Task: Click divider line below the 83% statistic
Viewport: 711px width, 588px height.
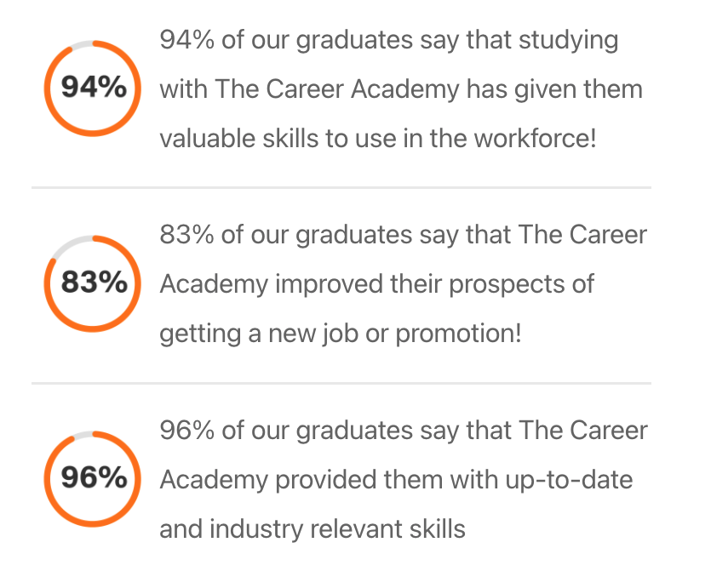Action: [341, 383]
